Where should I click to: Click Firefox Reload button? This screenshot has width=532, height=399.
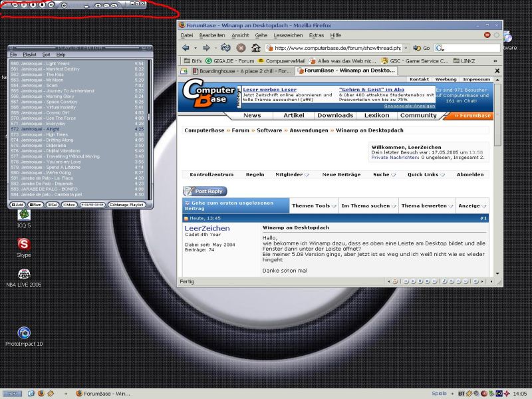(225, 48)
